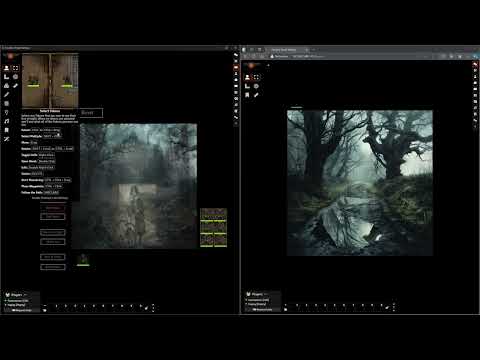Image resolution: width=480 pixels, height=360 pixels.
Task: Choose Select Targets tool in the right window
Action: click(256, 86)
